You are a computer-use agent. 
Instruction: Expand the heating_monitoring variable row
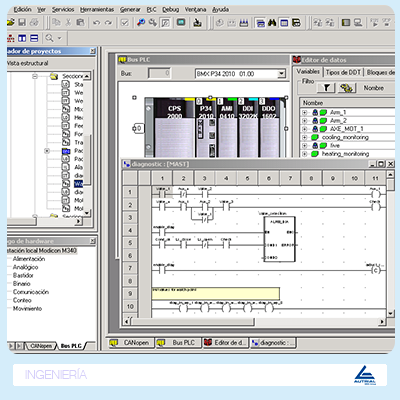304,154
